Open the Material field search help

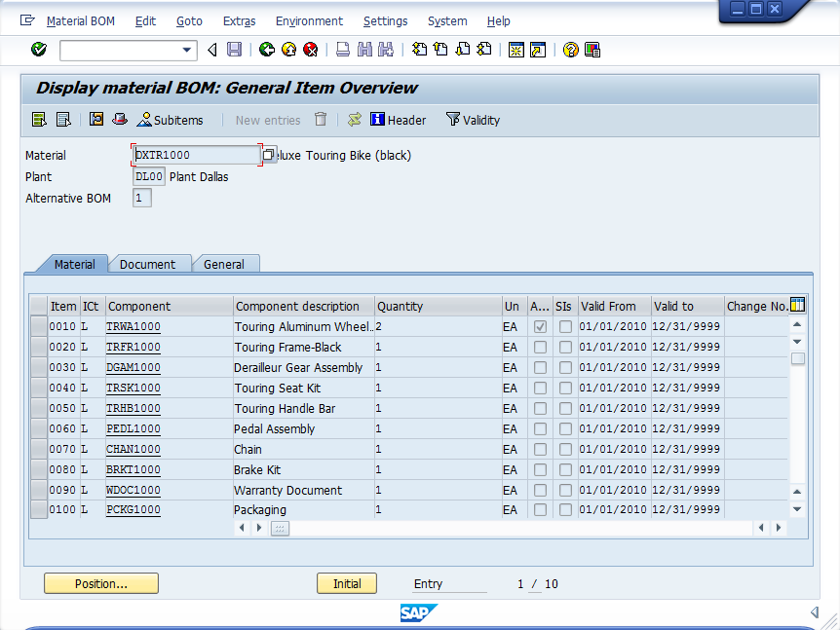[268, 155]
